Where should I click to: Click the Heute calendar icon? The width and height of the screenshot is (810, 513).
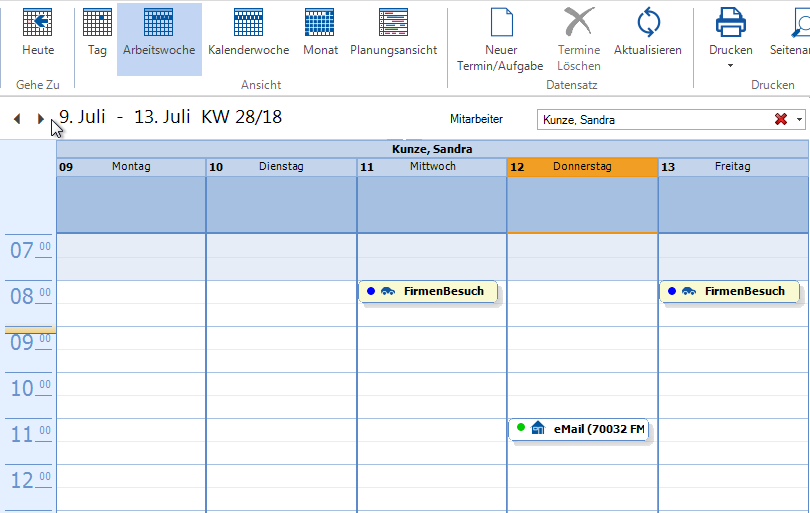point(38,22)
